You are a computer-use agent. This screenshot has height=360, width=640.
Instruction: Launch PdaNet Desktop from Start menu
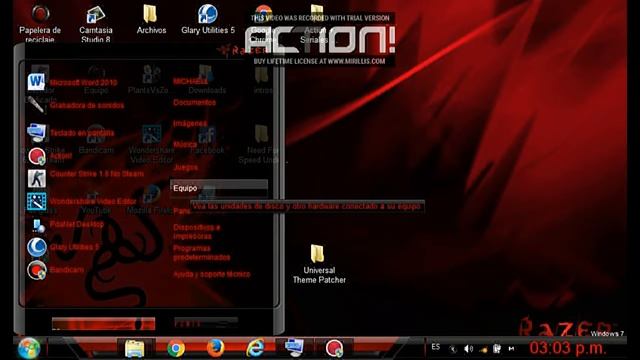coord(66,224)
